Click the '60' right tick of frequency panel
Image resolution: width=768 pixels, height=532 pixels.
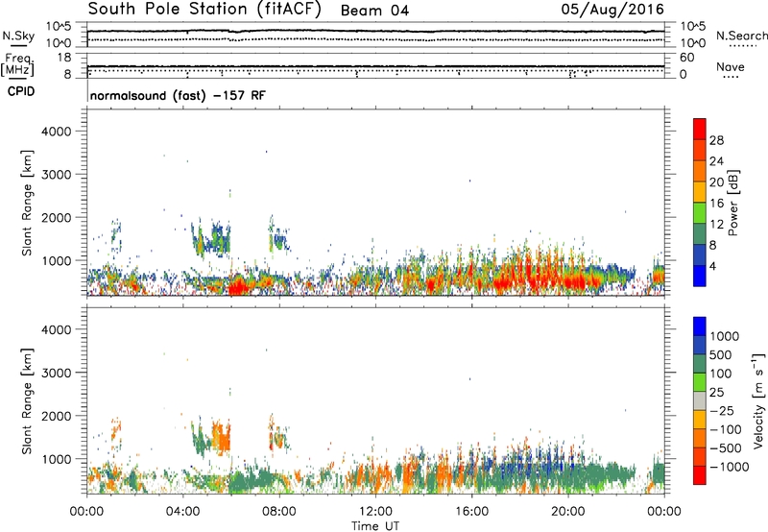(686, 58)
